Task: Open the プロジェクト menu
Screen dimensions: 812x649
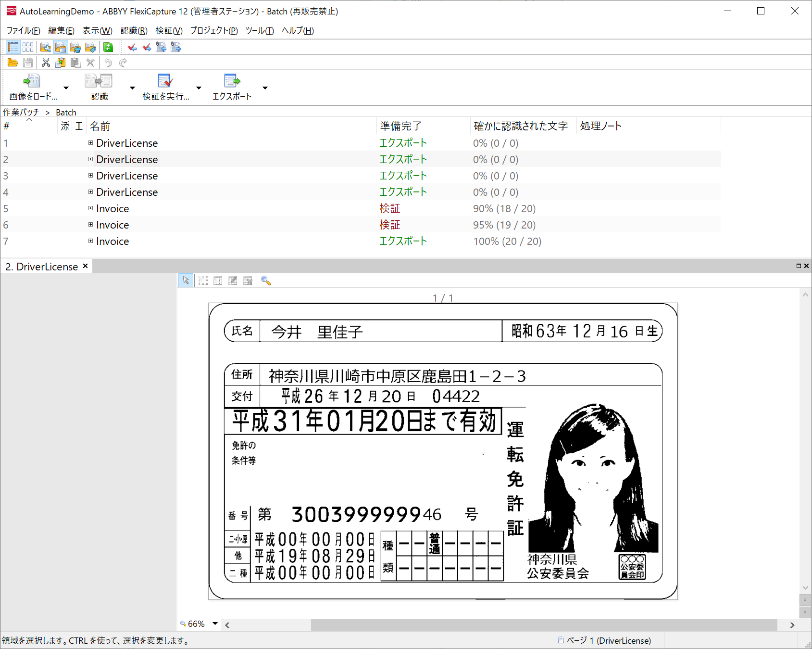Action: (214, 30)
